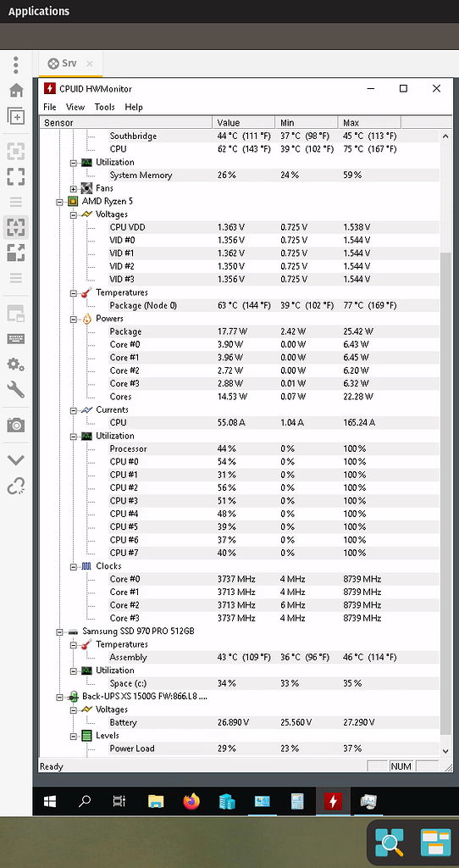Open the Tools menu
Image resolution: width=459 pixels, height=868 pixels.
[104, 107]
